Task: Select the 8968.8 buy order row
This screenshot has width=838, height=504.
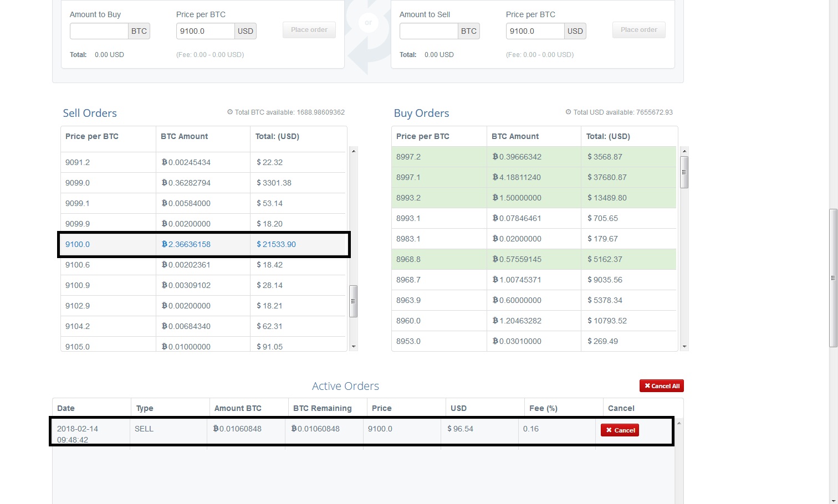Action: coord(533,259)
